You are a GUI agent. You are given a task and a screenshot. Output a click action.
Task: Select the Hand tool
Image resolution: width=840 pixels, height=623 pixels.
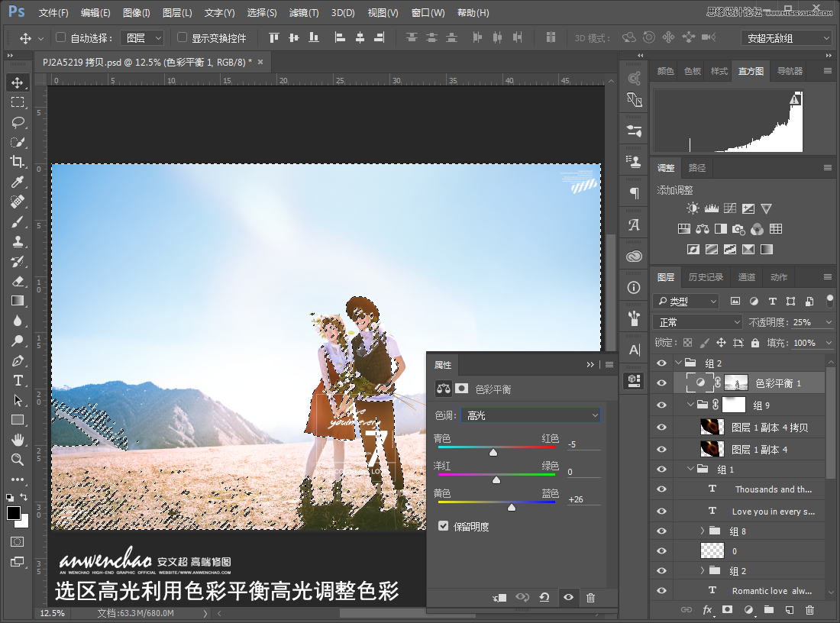click(x=17, y=440)
